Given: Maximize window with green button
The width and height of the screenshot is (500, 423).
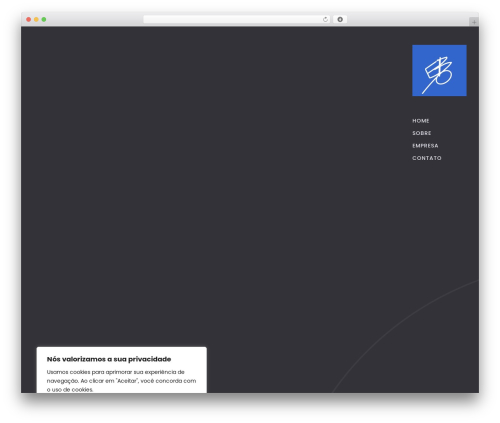Looking at the screenshot, I should [44, 19].
